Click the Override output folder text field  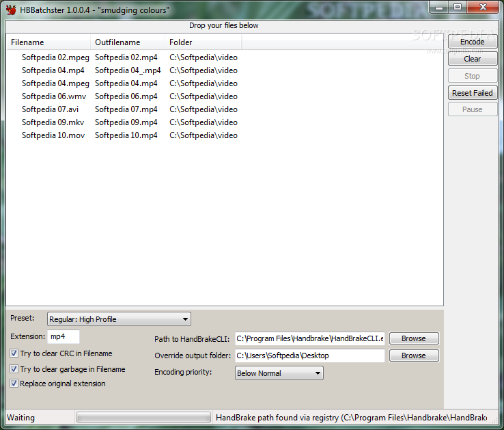point(310,355)
